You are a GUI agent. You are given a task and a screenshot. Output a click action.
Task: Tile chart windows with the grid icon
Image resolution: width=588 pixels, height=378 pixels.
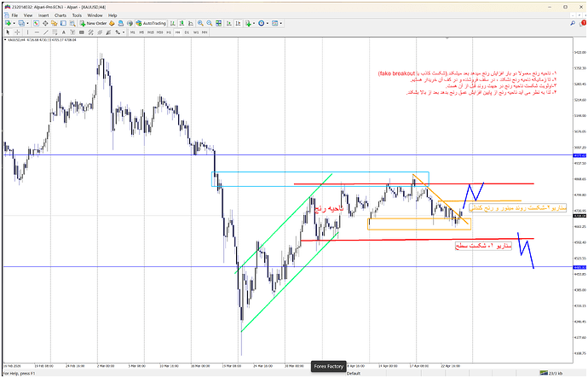(219, 23)
